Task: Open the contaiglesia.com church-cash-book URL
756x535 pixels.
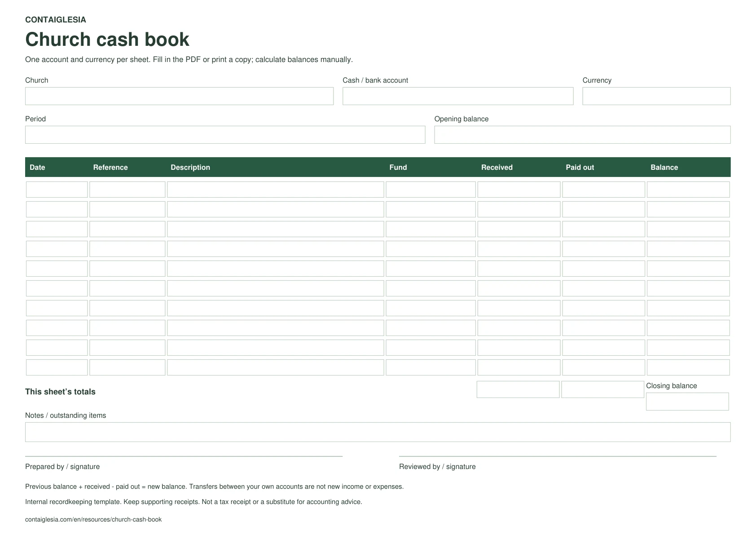Action: pyautogui.click(x=93, y=519)
